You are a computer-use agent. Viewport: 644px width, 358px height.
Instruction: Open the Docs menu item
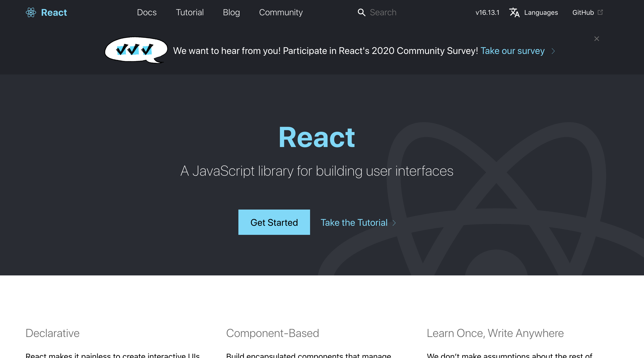point(147,12)
